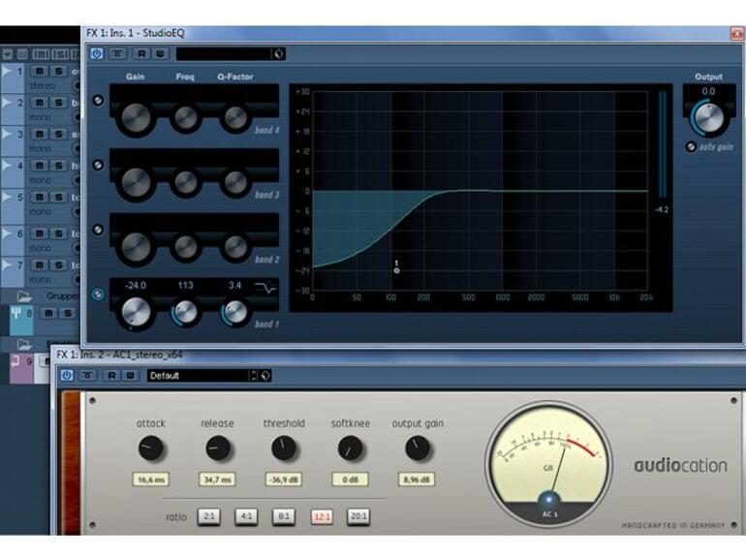This screenshot has height=560, width=746.
Task: Click threshold value -36,9 dB
Action: click(284, 480)
